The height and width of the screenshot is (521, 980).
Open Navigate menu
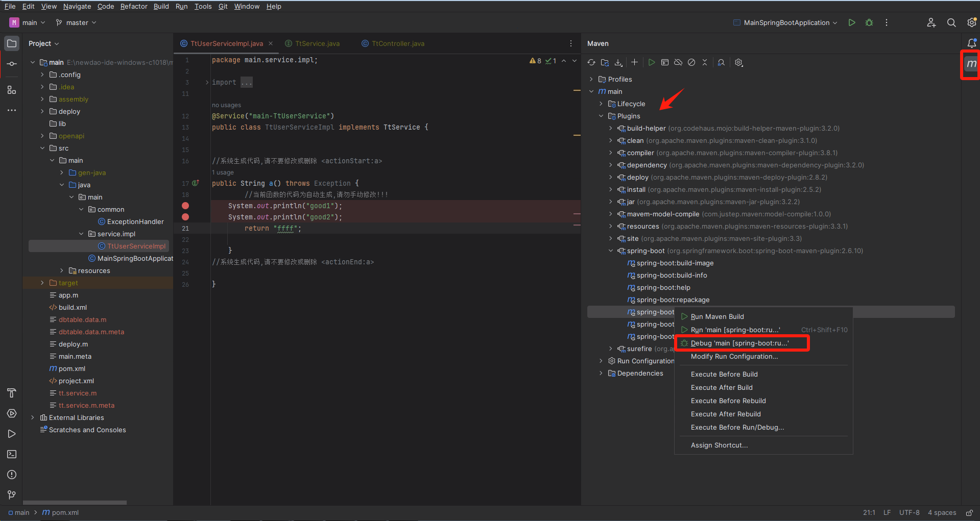(x=77, y=6)
